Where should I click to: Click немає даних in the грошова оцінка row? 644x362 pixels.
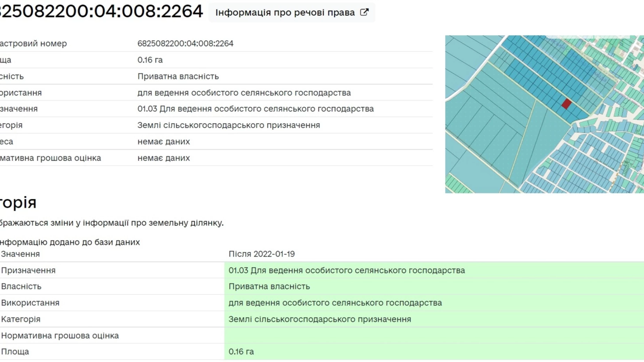coord(164,158)
